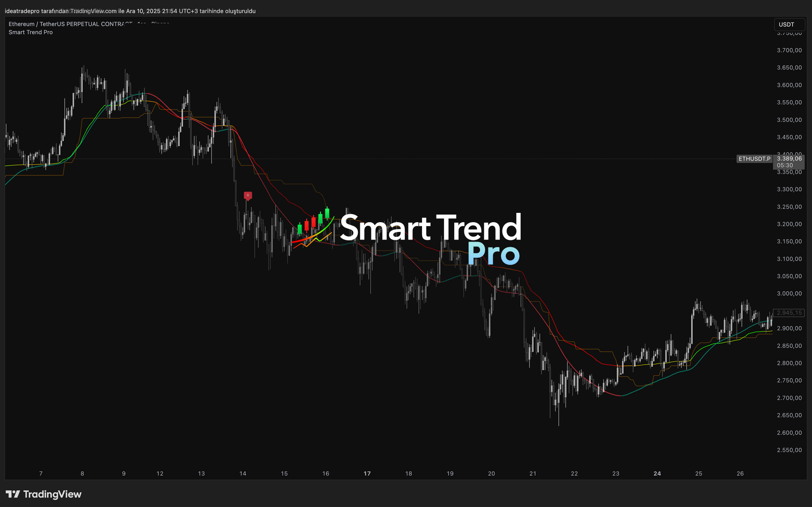Click the TradingView wordmark at bottom

coord(52,494)
